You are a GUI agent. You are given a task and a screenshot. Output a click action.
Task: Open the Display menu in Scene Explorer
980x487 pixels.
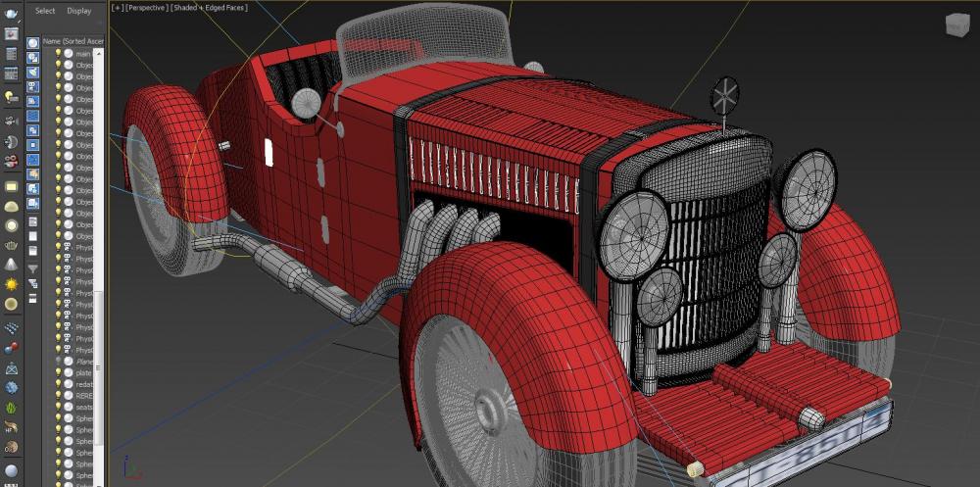(x=79, y=11)
